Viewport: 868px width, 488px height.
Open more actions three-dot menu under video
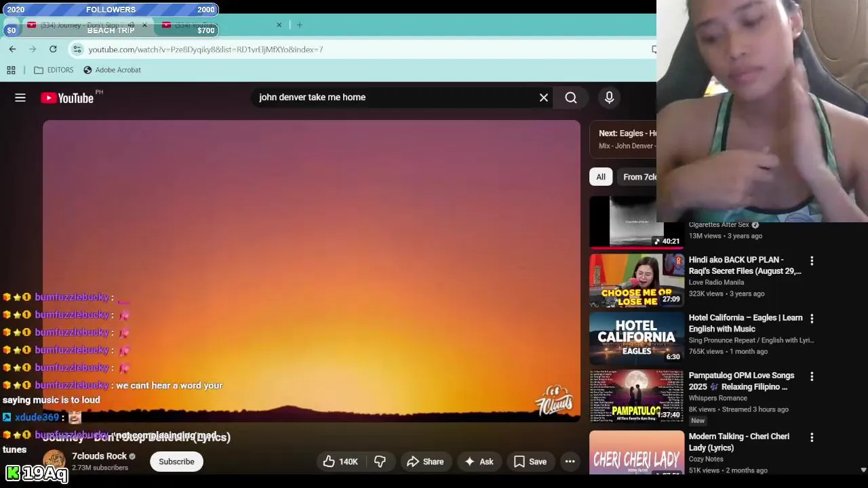tap(570, 462)
